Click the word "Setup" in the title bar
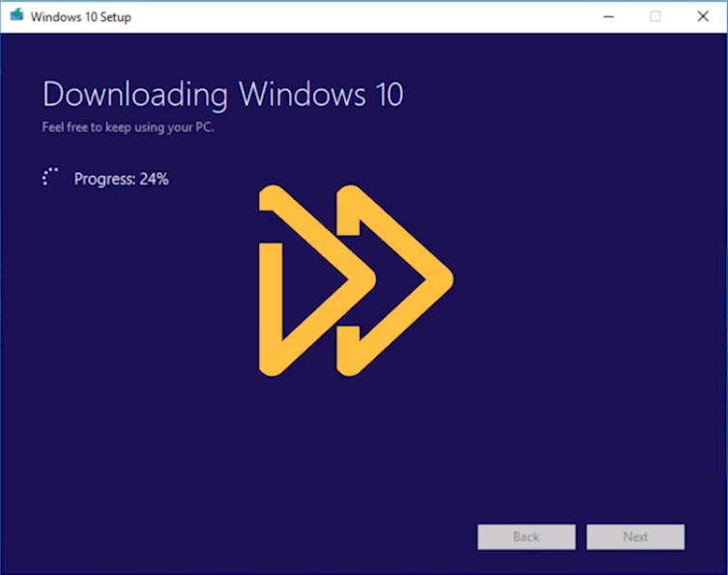The image size is (728, 575). point(114,17)
